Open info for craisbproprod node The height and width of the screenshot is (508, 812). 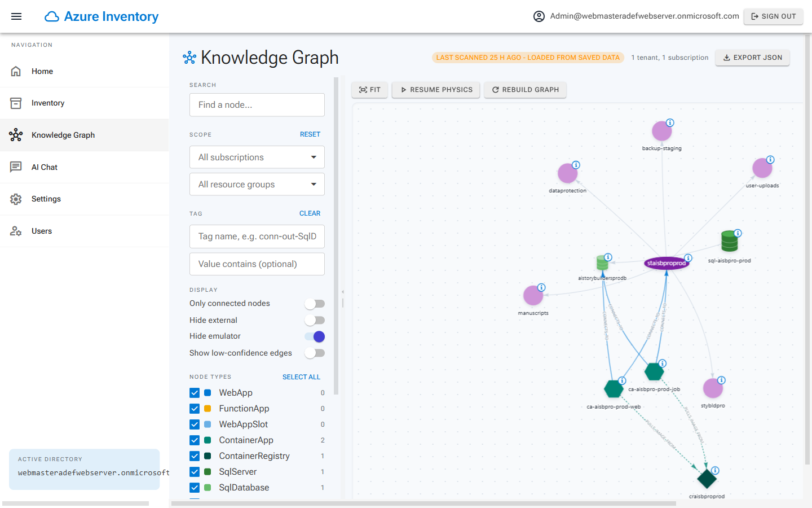[715, 470]
